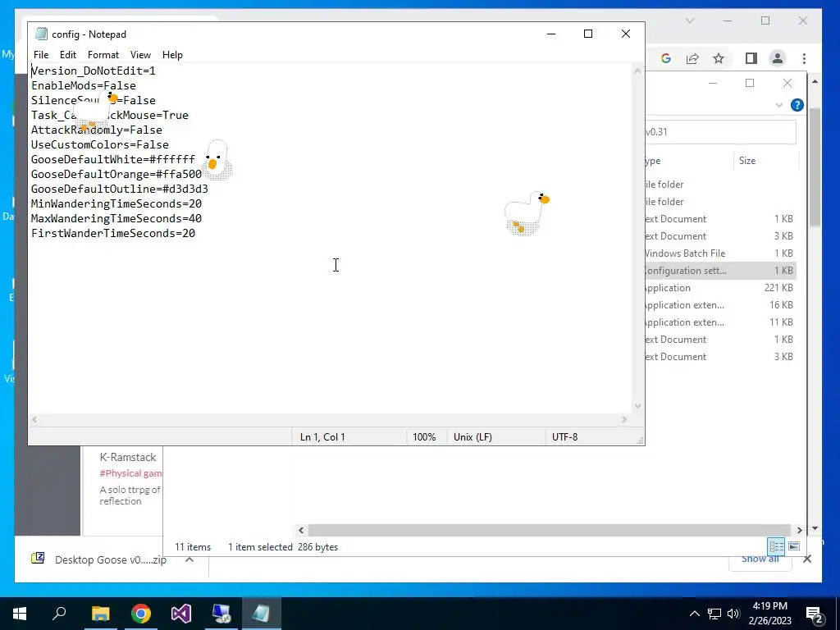Expand the File Explorer ribbon chevron
This screenshot has width=840, height=630.
(x=779, y=105)
